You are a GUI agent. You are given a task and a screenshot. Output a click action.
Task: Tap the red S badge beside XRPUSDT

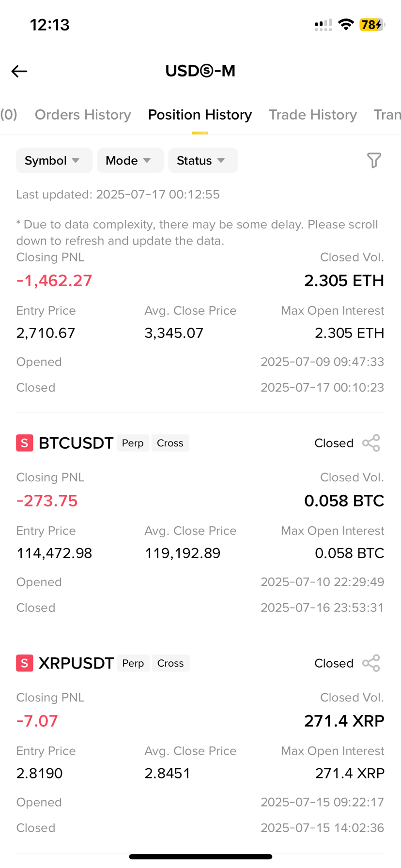(25, 663)
